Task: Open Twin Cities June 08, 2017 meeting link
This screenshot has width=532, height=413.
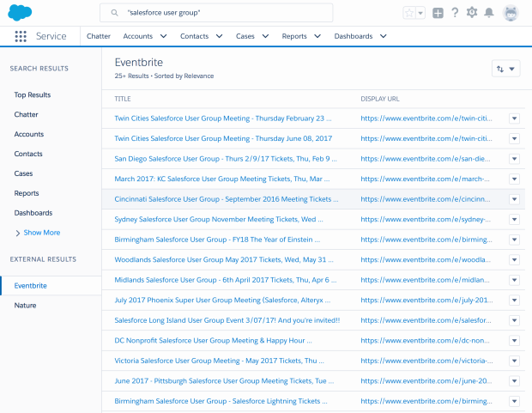Action: (x=223, y=138)
